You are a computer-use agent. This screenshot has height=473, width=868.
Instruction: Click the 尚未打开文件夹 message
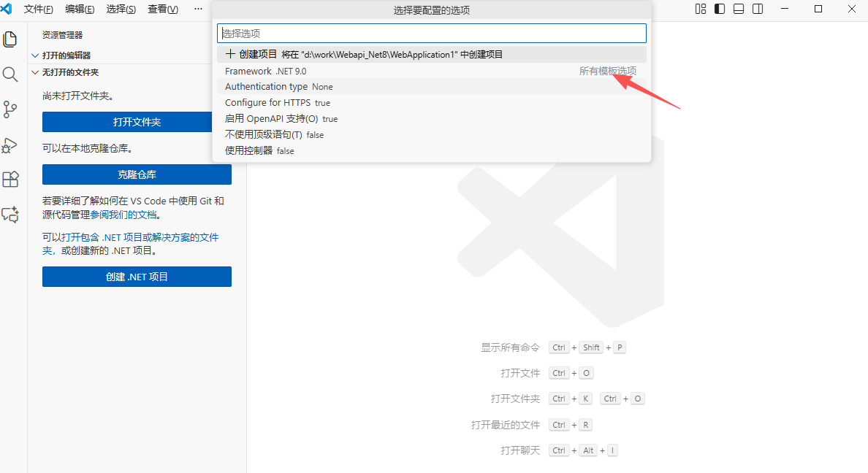pos(78,96)
